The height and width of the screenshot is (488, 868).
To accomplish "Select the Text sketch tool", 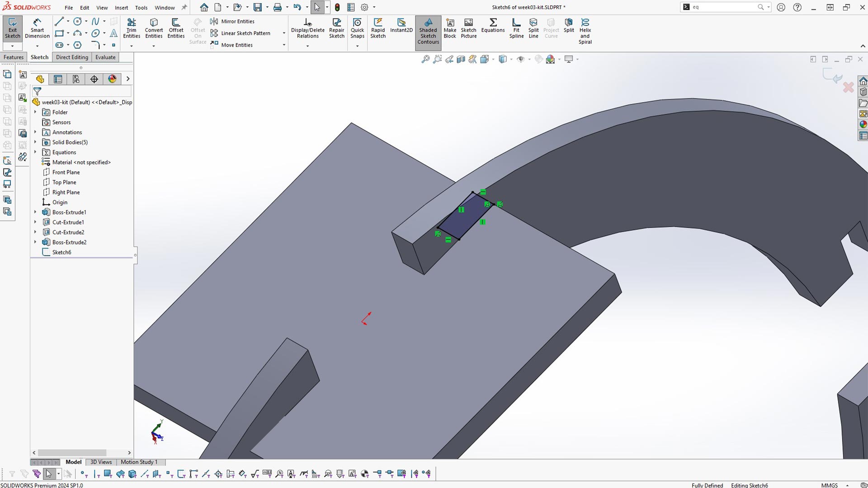I will coord(113,33).
